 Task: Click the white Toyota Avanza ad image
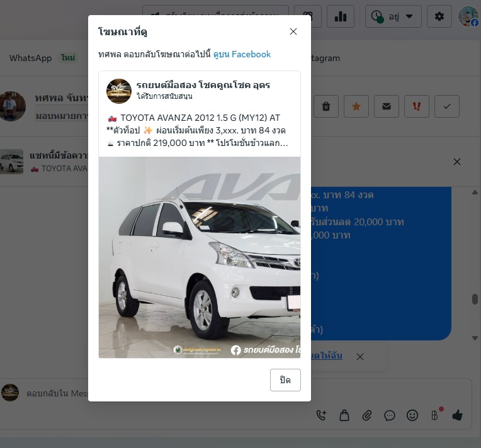pyautogui.click(x=200, y=257)
